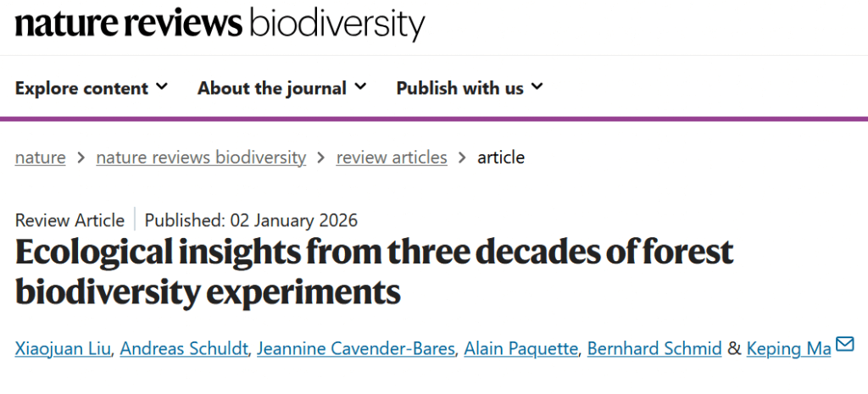868x394 pixels.
Task: Click the envelope icon beside Keping Ma
Action: click(844, 344)
